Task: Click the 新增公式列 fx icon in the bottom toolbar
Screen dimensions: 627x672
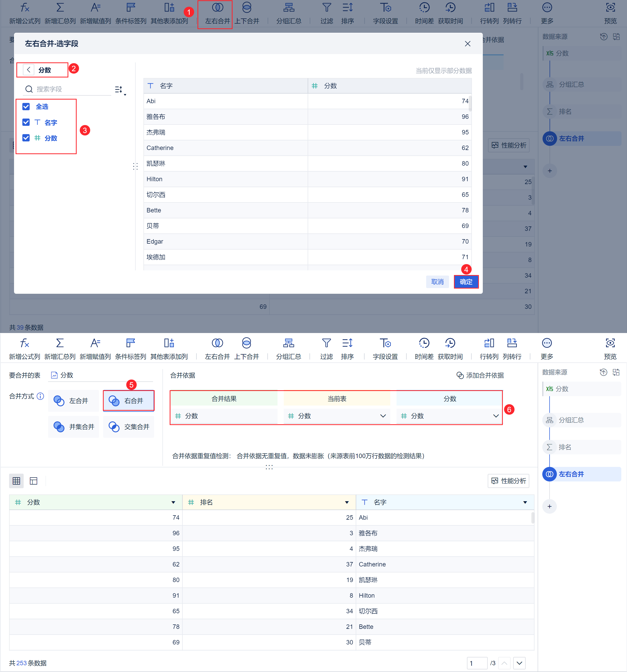Action: (24, 343)
